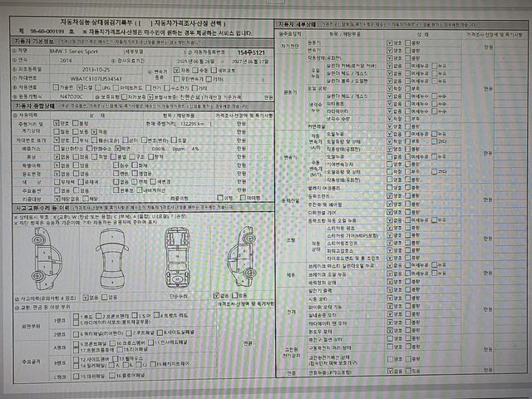Select the LPG fuel checkbox
532x399 pixels.
(x=96, y=86)
